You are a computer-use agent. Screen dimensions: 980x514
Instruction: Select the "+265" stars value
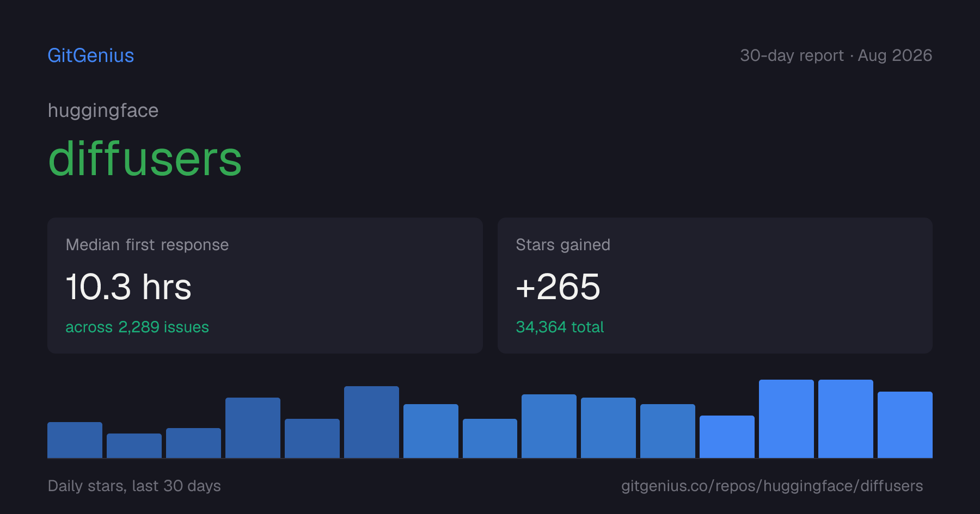(558, 287)
